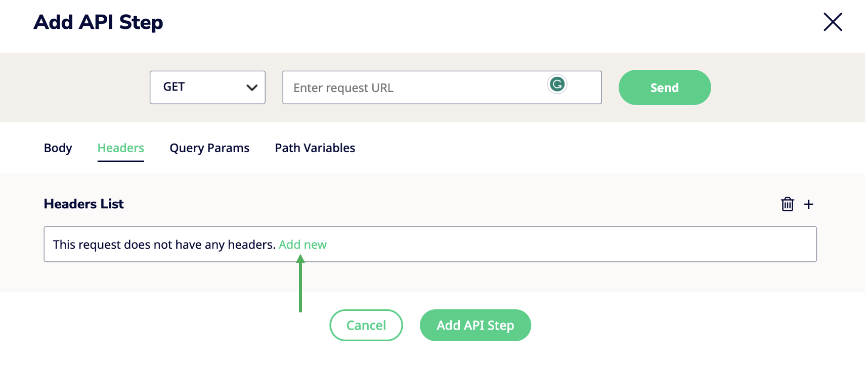868x371 pixels.
Task: Open the GET request method dropdown
Action: 207,87
